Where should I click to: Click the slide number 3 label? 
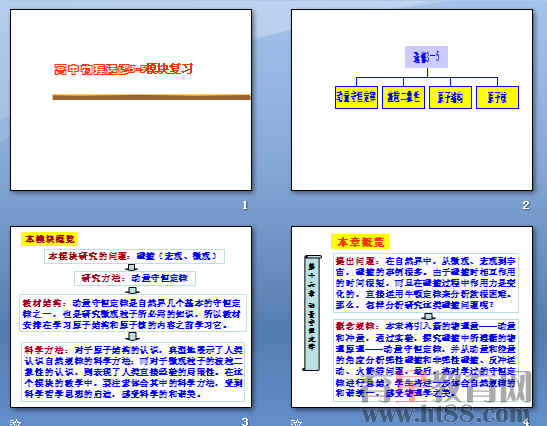pyautogui.click(x=245, y=421)
